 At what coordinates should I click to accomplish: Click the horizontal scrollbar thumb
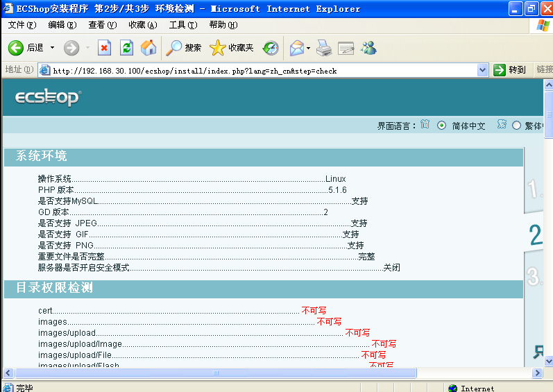tap(216, 373)
